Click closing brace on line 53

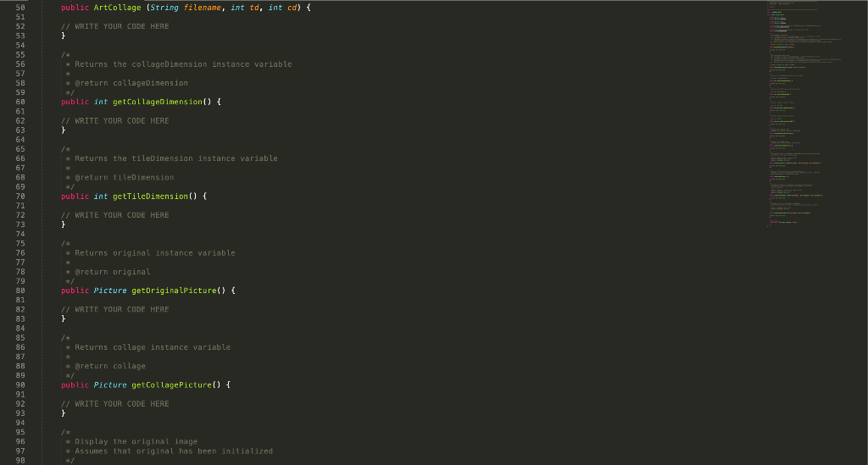coord(63,36)
